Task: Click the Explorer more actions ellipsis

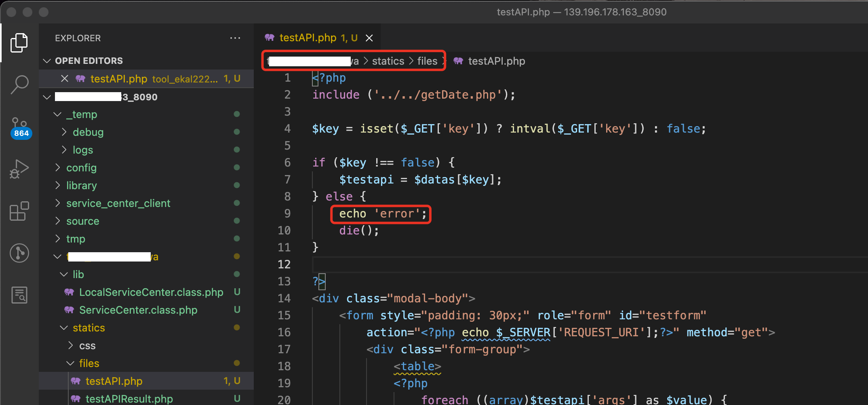Action: tap(235, 38)
